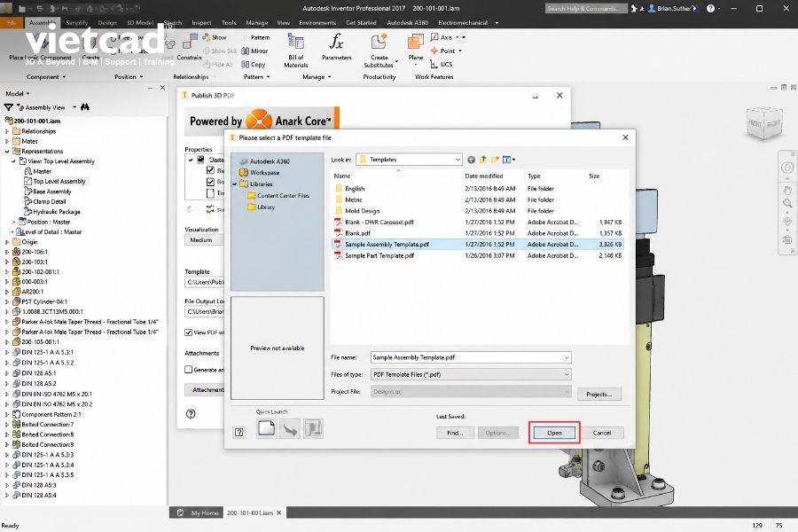Image resolution: width=798 pixels, height=532 pixels.
Task: Click the Inventor help question mark in title bar
Action: [710, 8]
